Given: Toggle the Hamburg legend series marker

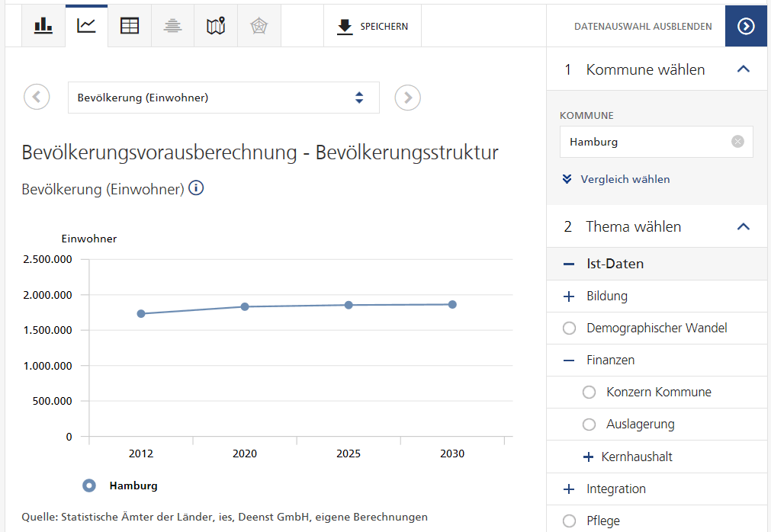Looking at the screenshot, I should pos(89,486).
